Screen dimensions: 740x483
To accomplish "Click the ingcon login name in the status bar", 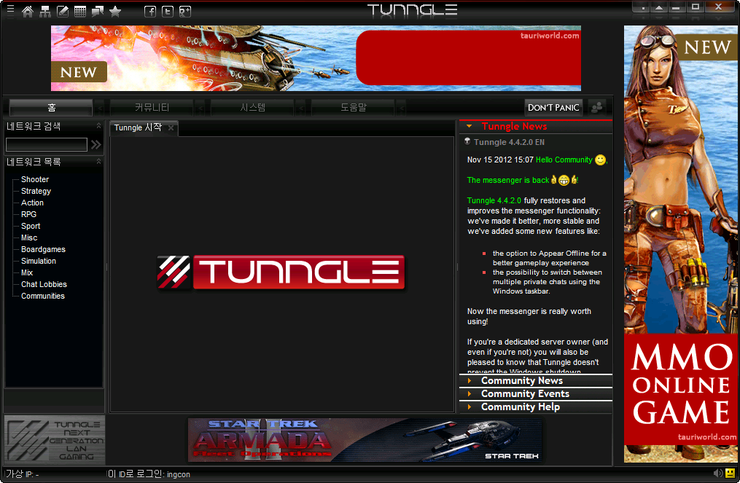I will [178, 474].
